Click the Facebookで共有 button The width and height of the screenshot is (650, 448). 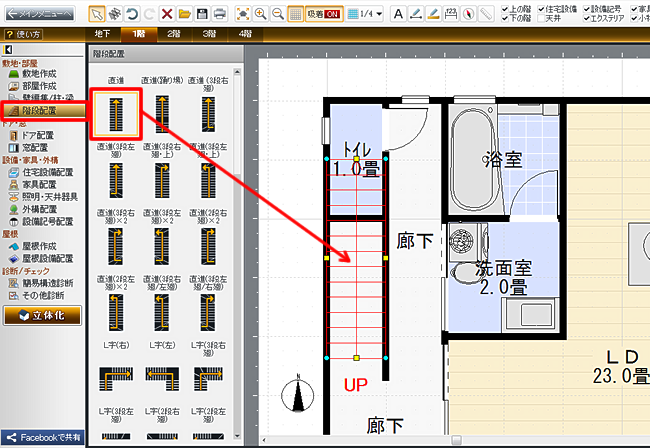pos(40,439)
